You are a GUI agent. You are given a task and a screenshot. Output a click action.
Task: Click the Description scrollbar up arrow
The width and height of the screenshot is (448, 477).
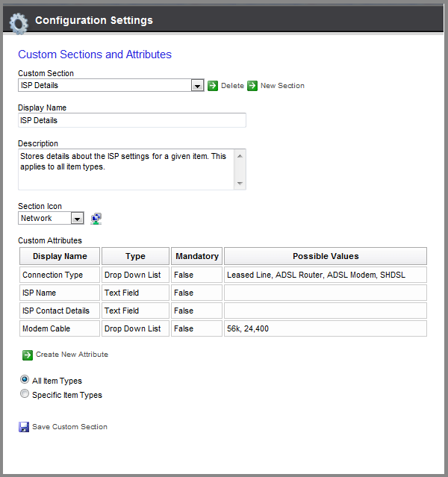[240, 156]
